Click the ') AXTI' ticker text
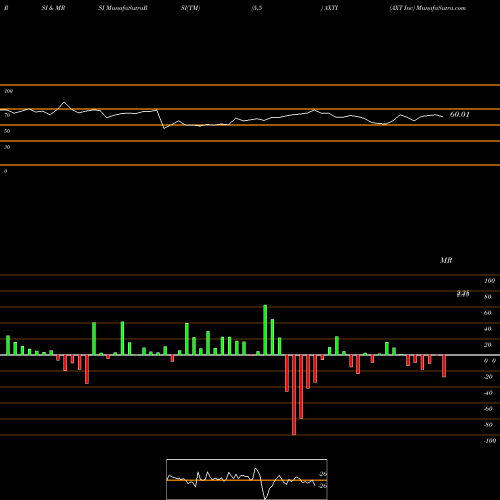 329,8
